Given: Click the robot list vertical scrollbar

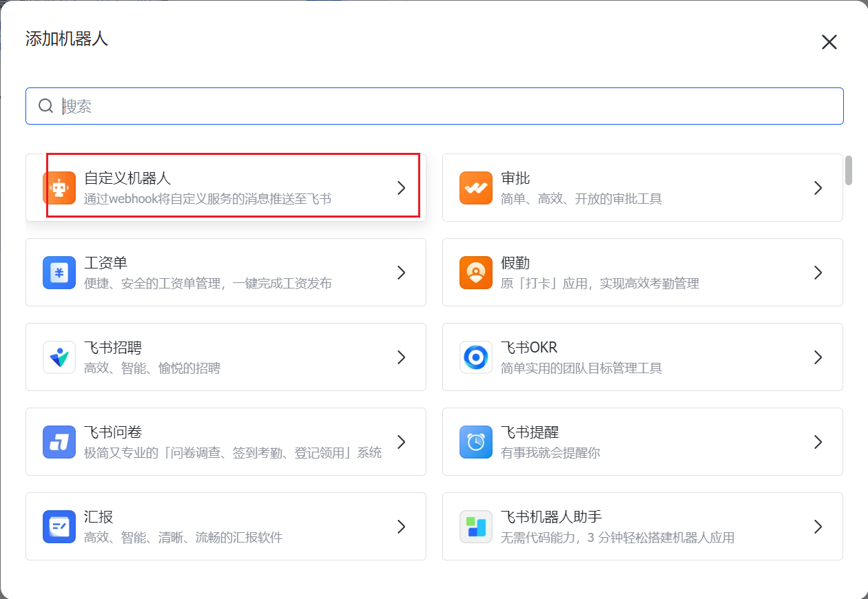Looking at the screenshot, I should pyautogui.click(x=849, y=170).
